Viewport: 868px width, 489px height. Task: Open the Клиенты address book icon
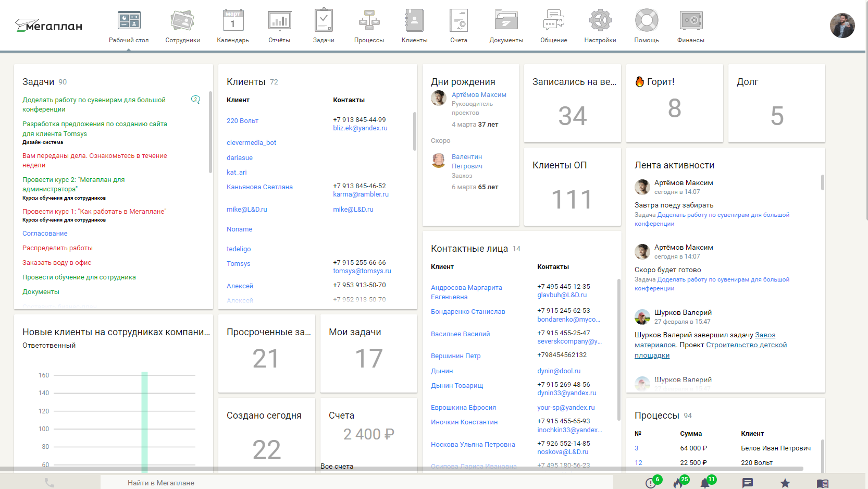(415, 21)
